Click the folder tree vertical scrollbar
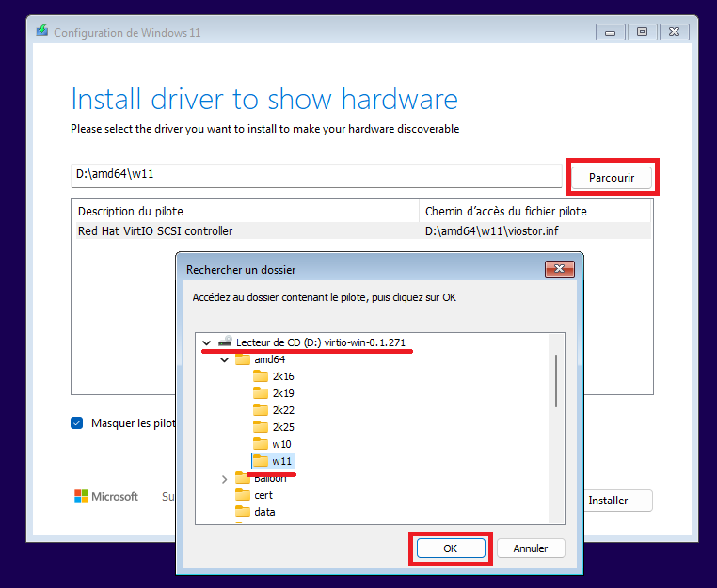Viewport: 717px width, 588px height. [556, 380]
